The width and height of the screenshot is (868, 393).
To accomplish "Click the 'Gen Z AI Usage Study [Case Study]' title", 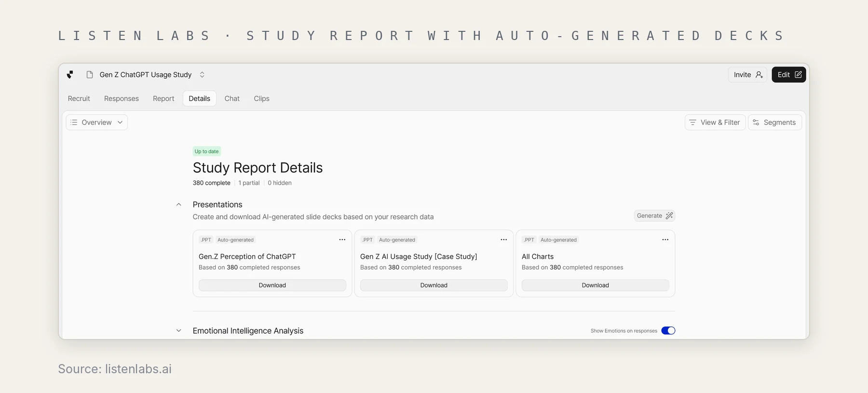I will pos(419,257).
